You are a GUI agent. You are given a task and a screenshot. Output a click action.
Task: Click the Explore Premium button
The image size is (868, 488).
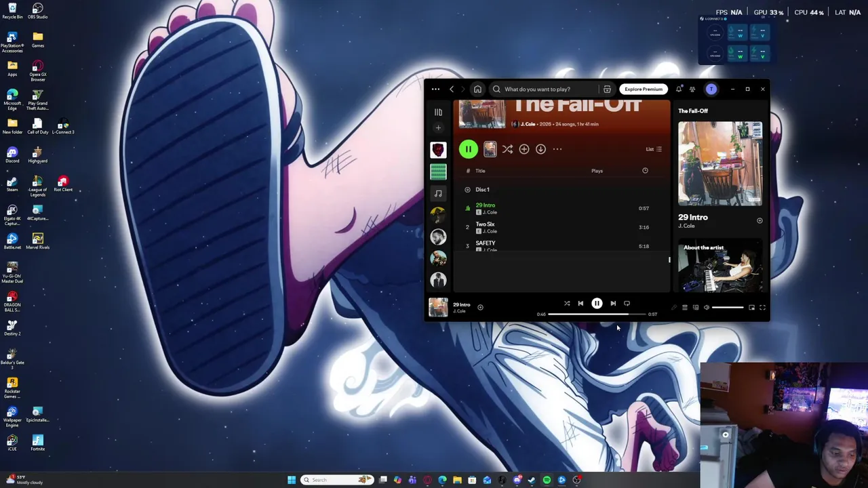(x=644, y=89)
